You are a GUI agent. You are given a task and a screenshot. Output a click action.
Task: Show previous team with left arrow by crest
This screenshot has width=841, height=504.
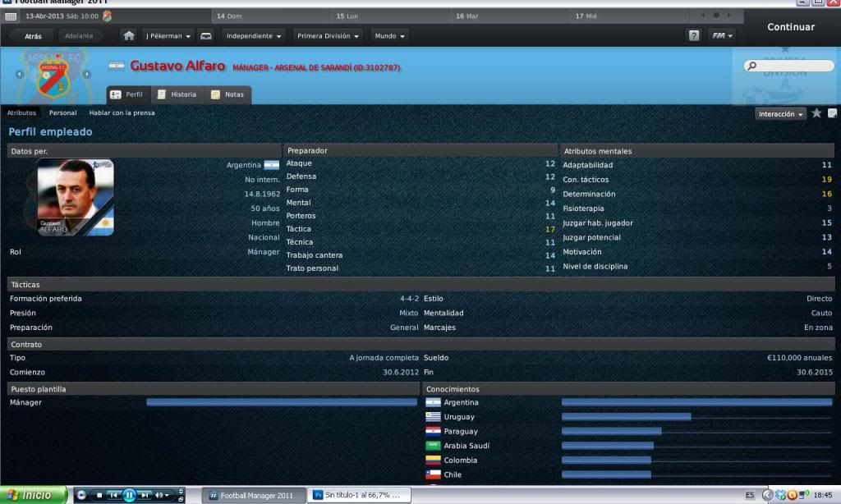point(20,74)
